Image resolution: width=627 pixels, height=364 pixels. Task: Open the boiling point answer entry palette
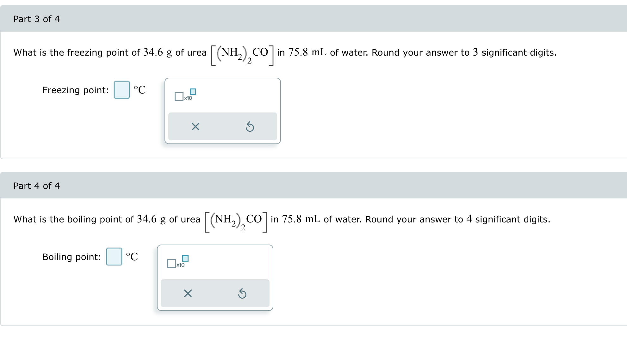click(114, 257)
